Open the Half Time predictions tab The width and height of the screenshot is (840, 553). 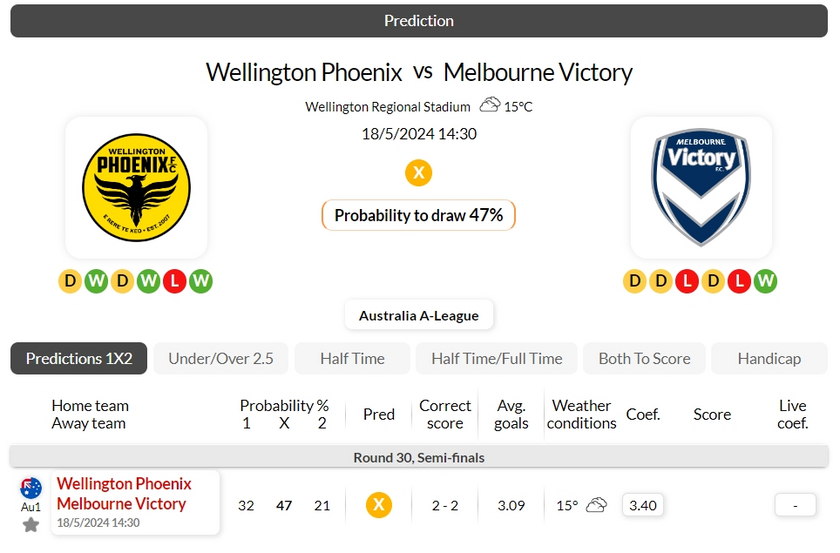coord(352,358)
